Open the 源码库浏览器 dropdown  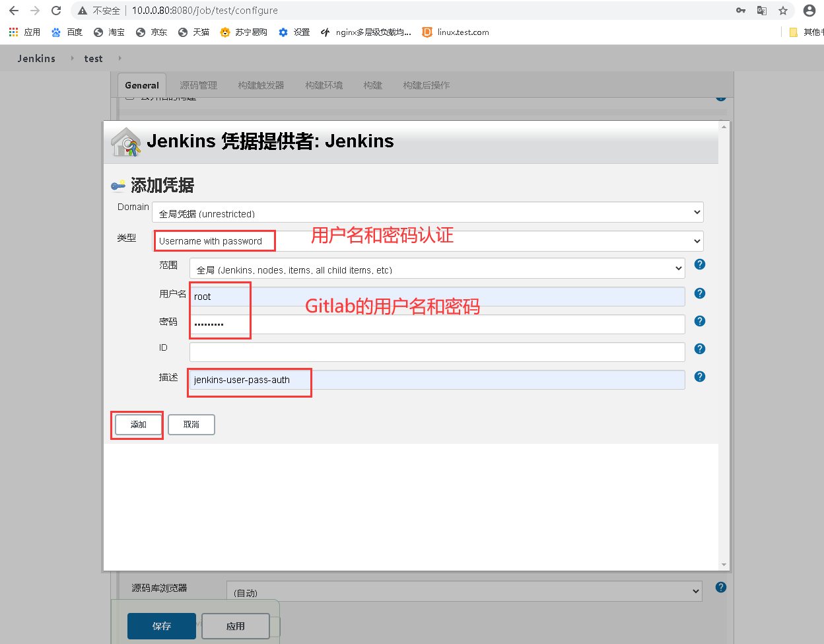[x=464, y=591]
